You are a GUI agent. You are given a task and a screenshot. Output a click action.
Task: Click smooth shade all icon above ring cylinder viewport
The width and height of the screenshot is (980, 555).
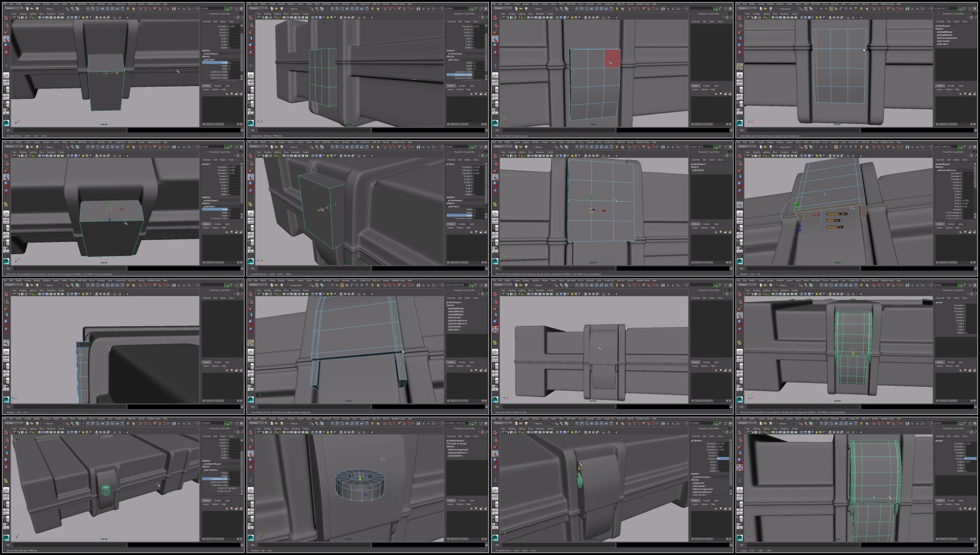coord(317,432)
